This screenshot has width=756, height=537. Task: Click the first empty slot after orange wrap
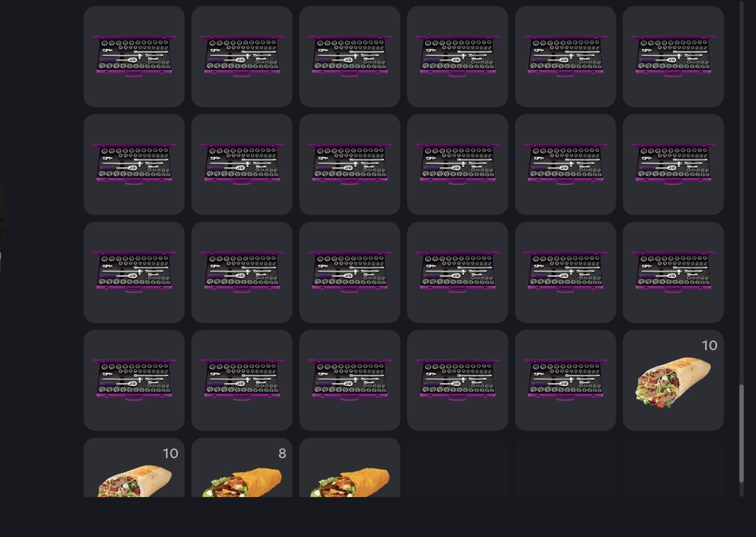coord(457,467)
